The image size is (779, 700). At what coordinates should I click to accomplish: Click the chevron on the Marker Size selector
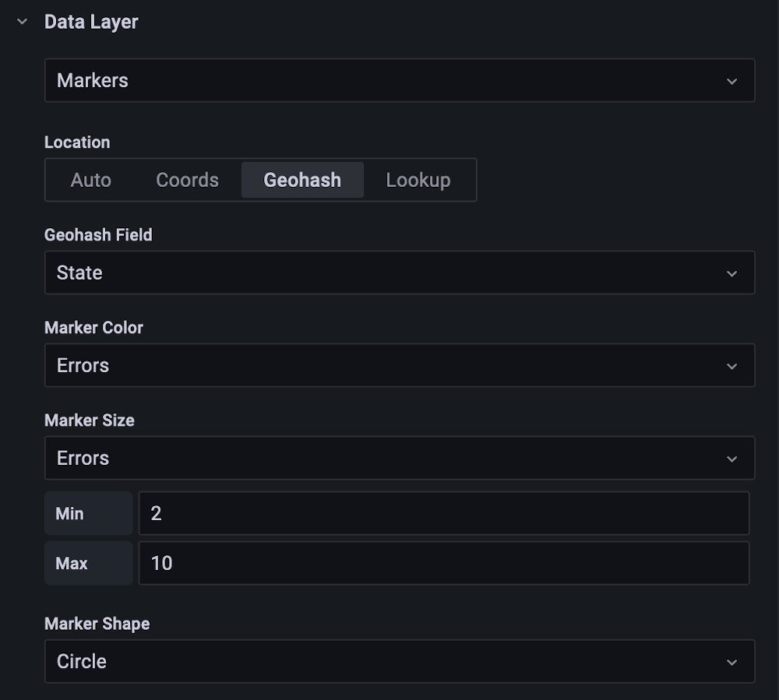pos(731,458)
